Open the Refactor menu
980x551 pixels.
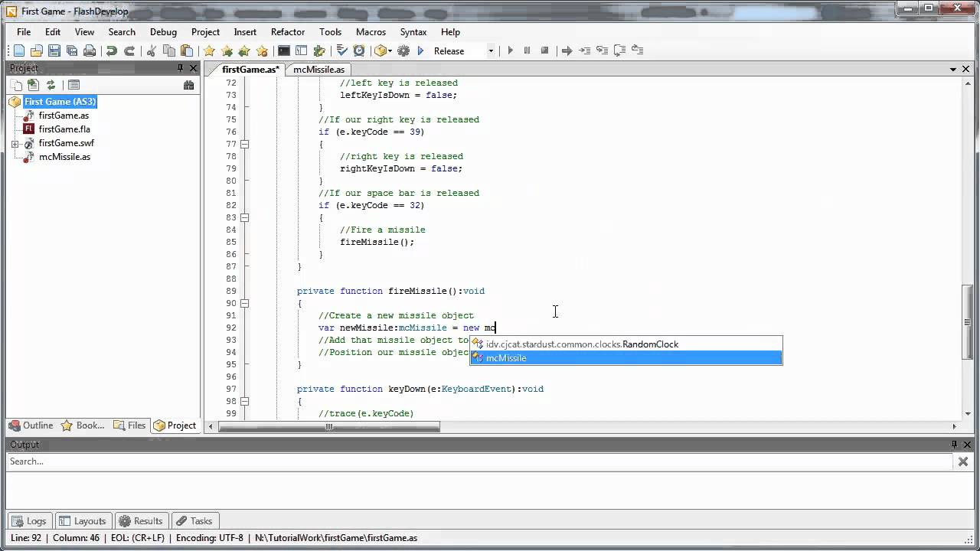click(x=287, y=32)
